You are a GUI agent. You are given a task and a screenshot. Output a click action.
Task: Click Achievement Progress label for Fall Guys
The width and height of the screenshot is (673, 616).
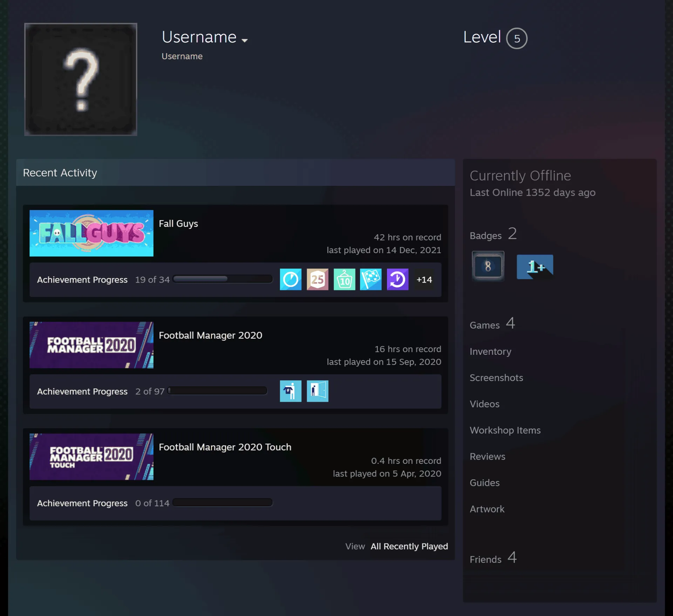point(82,280)
